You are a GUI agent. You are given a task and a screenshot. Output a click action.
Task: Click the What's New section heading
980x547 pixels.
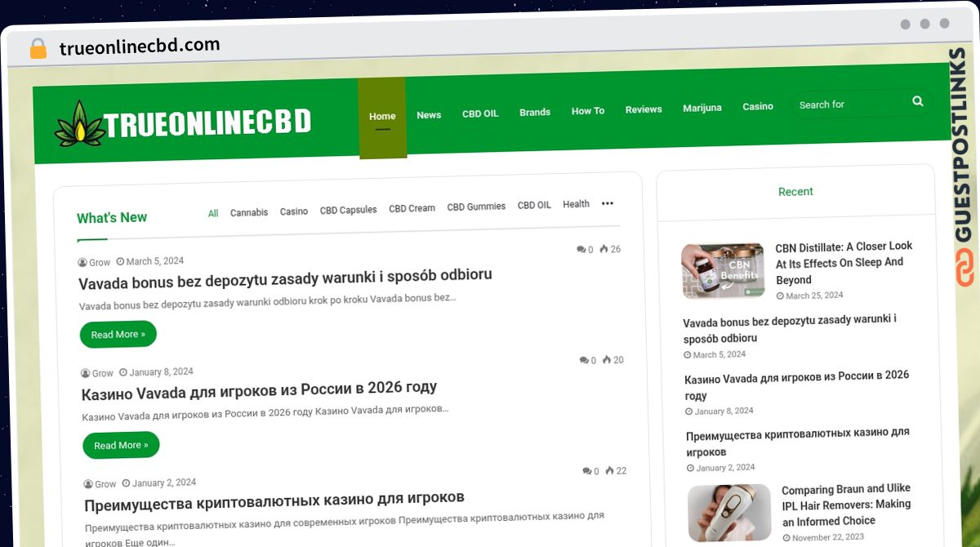(112, 218)
